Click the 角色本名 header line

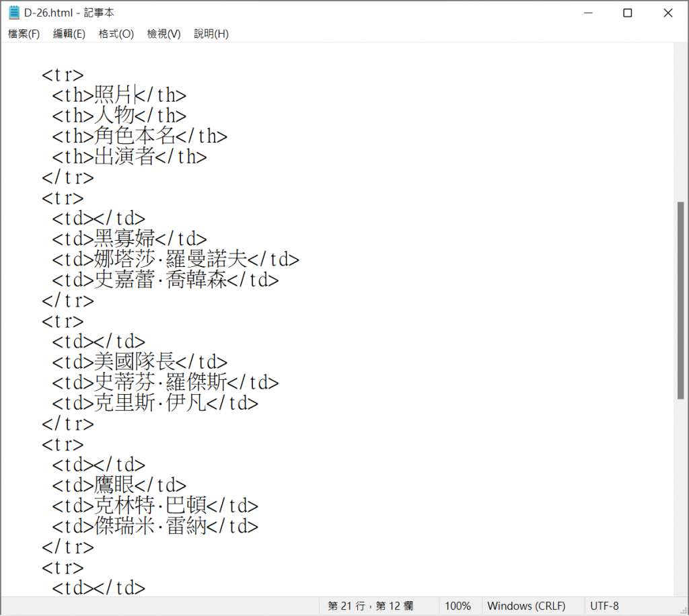click(x=140, y=136)
